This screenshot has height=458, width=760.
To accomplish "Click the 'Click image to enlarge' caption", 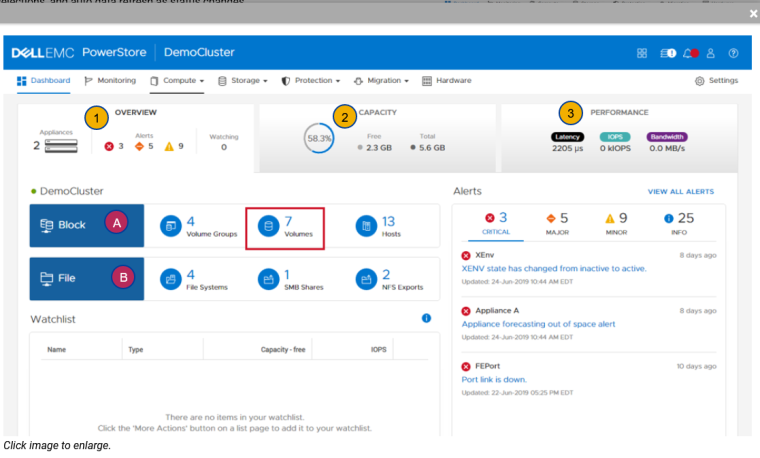I will click(57, 446).
